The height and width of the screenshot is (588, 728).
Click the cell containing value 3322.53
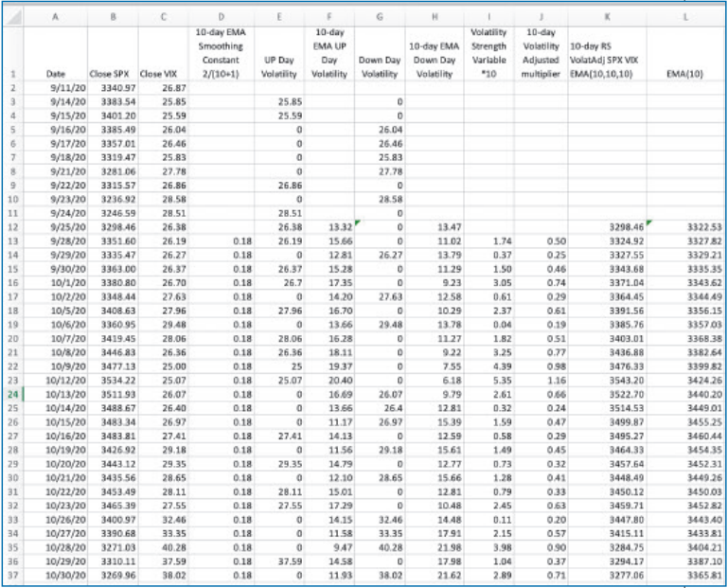pos(685,227)
